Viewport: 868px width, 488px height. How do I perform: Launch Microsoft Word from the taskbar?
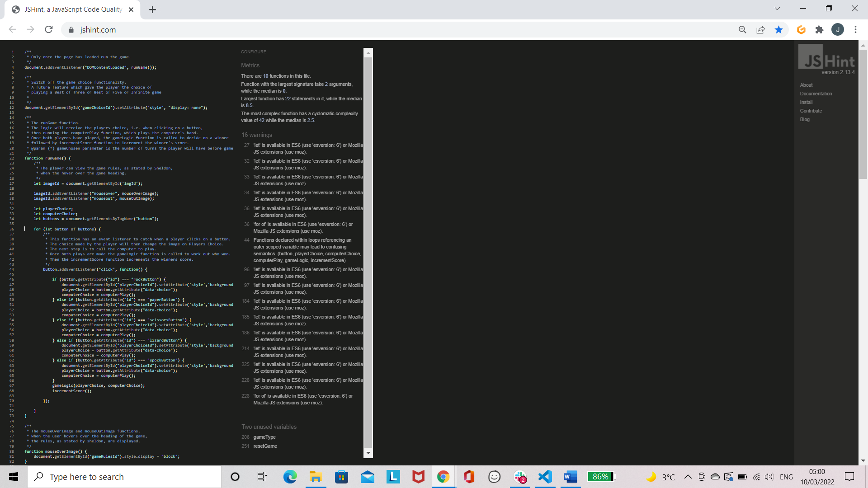tap(570, 476)
